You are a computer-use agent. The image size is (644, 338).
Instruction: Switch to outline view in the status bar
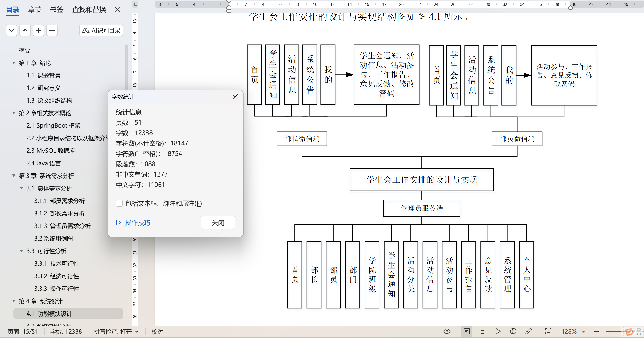pyautogui.click(x=482, y=331)
